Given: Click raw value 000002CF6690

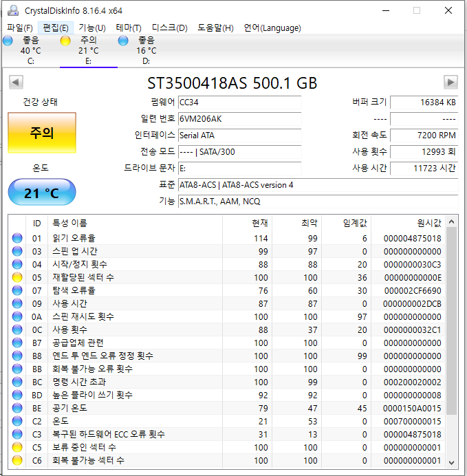Looking at the screenshot, I should (x=413, y=290).
